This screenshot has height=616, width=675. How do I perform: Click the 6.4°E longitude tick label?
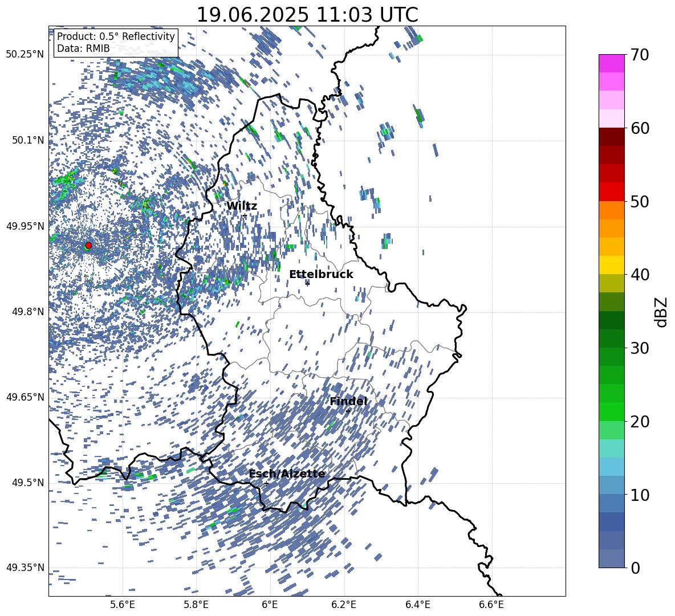click(417, 605)
